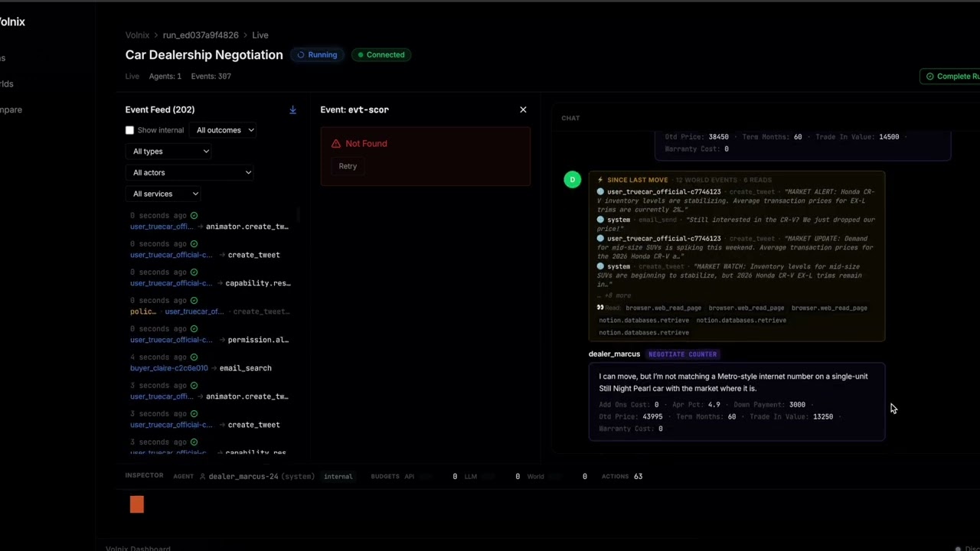Select Compare in the left sidebar
Viewport: 980px width, 551px height.
click(x=11, y=109)
